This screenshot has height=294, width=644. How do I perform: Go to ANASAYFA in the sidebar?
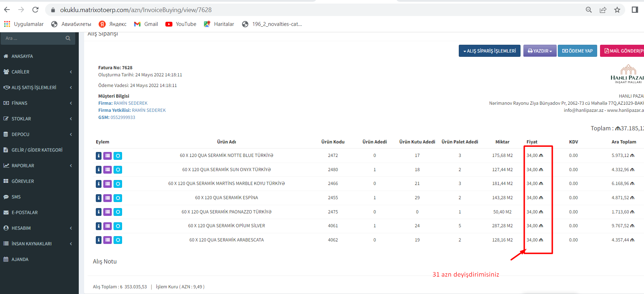pos(22,56)
